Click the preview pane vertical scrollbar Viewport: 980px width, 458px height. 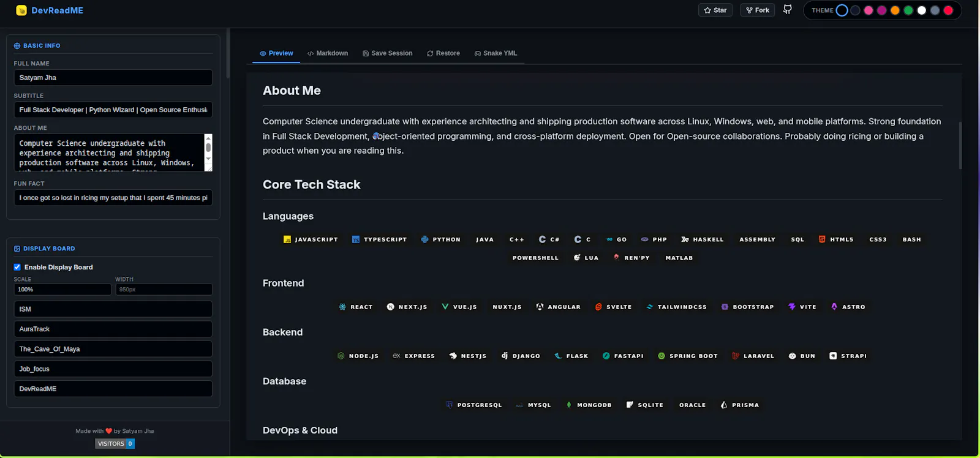coord(960,145)
